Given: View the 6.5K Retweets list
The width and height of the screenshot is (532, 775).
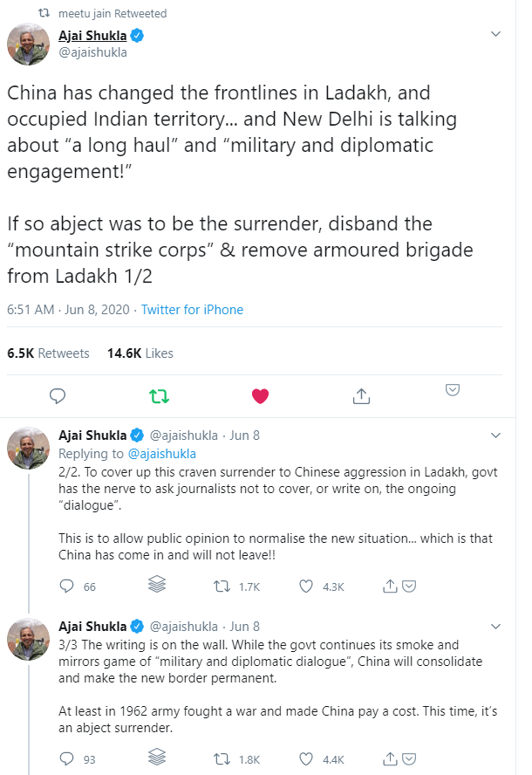Looking at the screenshot, I should coord(48,353).
